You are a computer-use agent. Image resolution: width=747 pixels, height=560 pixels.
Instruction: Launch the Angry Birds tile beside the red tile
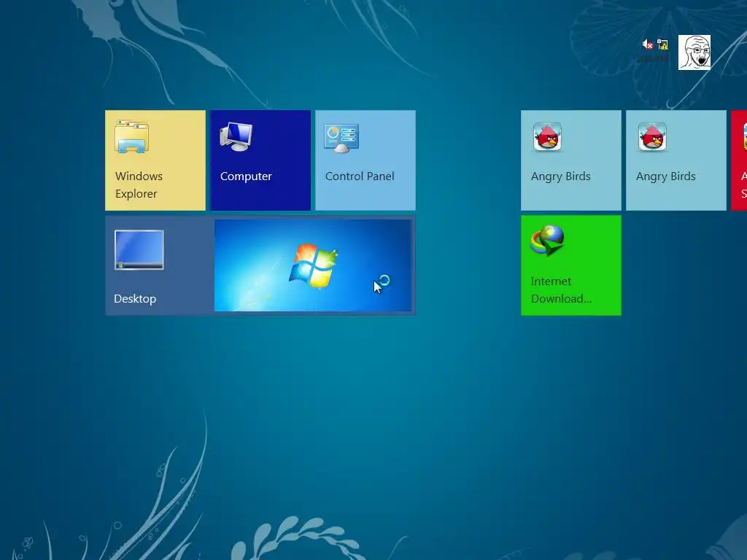[676, 160]
